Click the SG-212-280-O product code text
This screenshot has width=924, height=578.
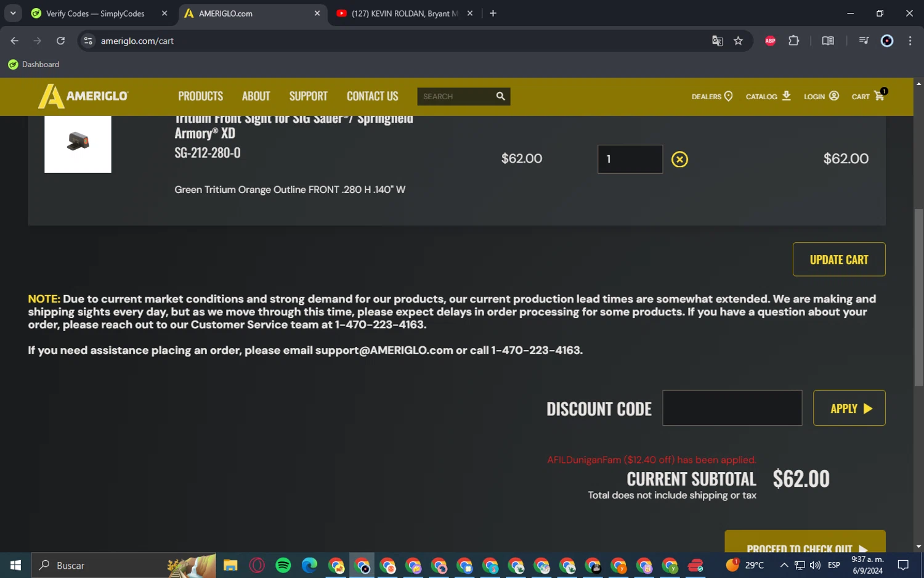[x=208, y=153]
